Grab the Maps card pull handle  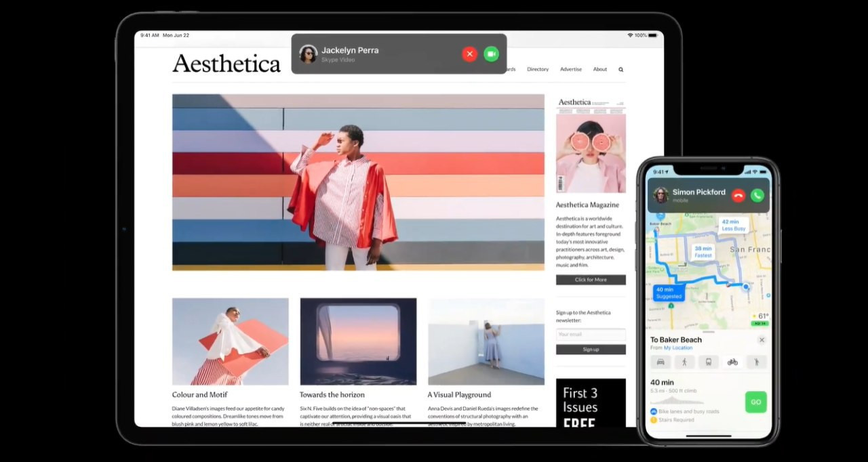coord(709,332)
